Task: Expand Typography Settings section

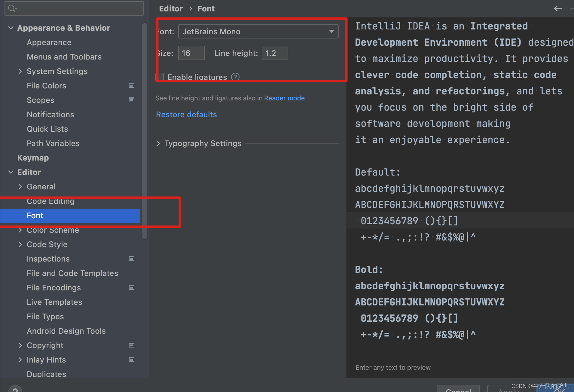Action: (x=158, y=143)
